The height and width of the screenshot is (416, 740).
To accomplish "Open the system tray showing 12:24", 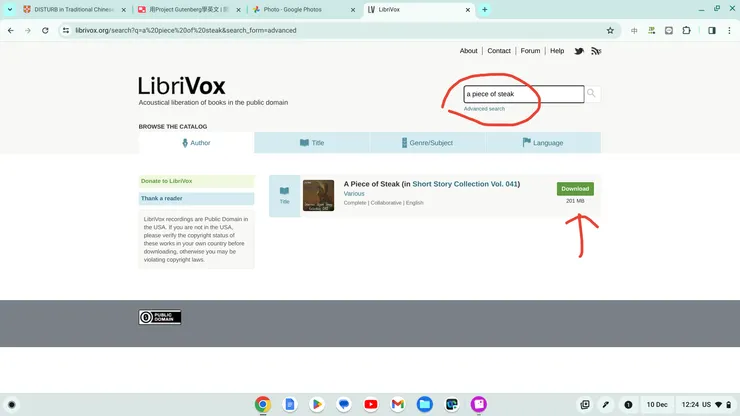I will [x=706, y=405].
